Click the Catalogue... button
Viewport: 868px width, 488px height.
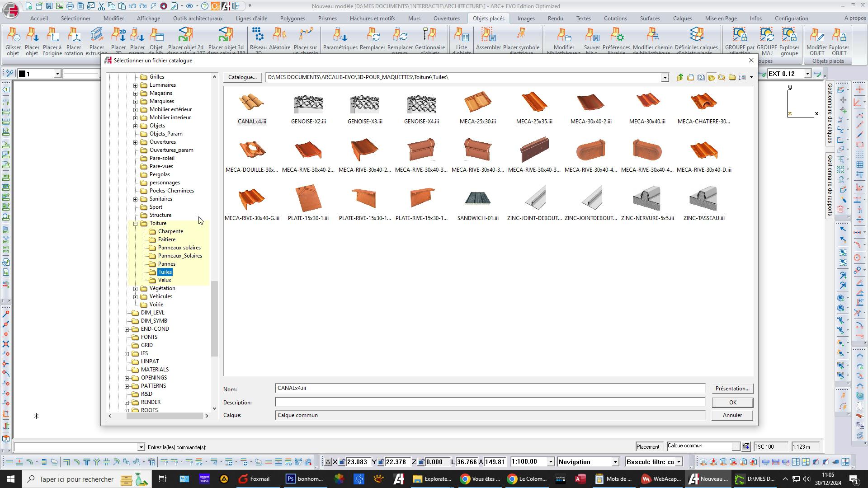242,77
